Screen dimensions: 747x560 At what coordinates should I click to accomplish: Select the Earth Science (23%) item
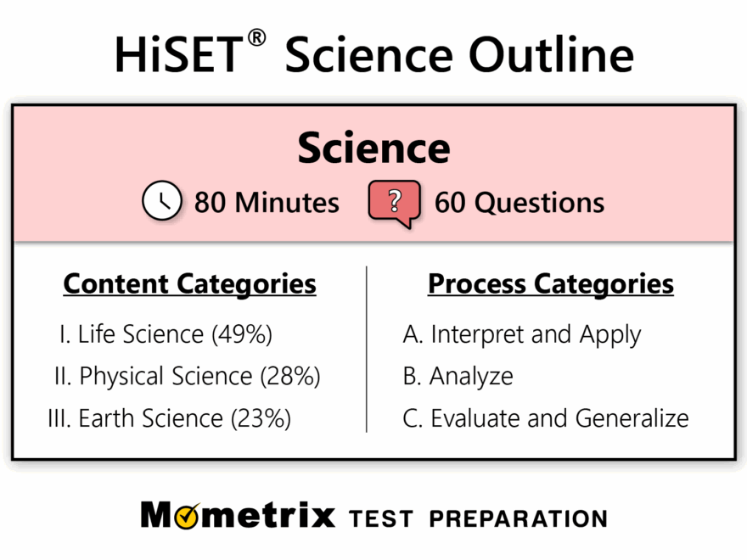[x=169, y=418]
